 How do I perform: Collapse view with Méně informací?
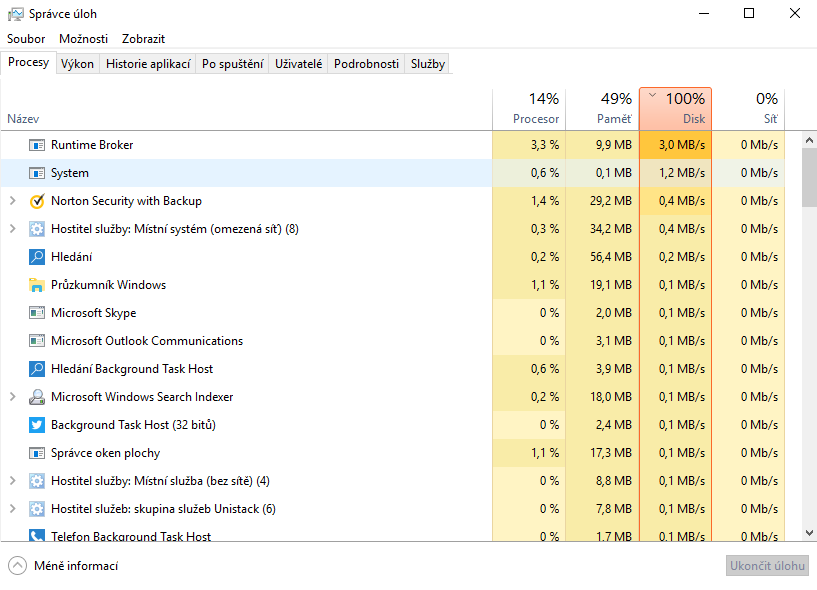click(64, 566)
